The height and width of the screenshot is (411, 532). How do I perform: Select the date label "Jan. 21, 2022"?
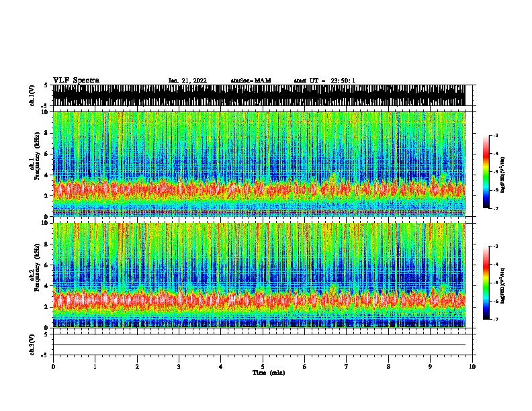[x=187, y=81]
